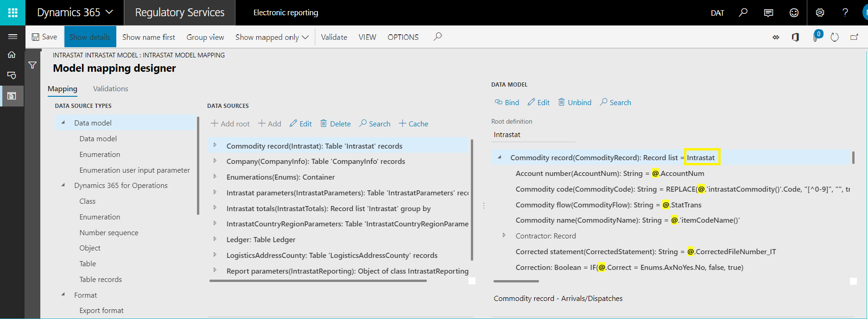Toggle the Show details button
This screenshot has height=319, width=868.
tap(90, 37)
